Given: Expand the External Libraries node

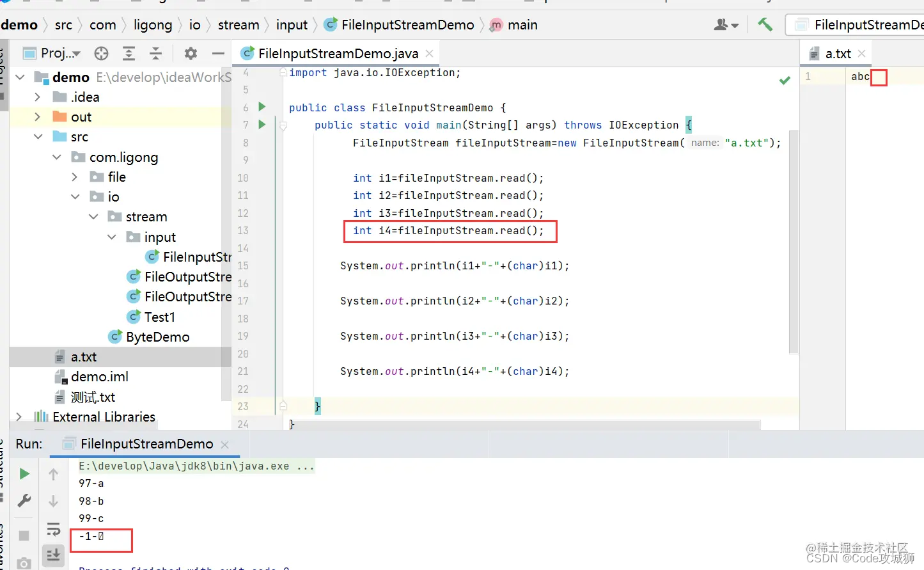Looking at the screenshot, I should (x=19, y=417).
